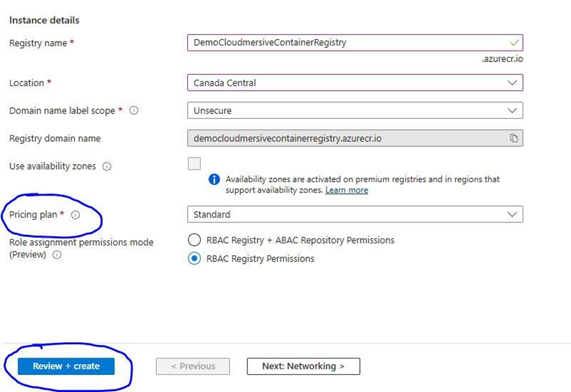Click the Location label
The image size is (571, 392).
pos(27,83)
